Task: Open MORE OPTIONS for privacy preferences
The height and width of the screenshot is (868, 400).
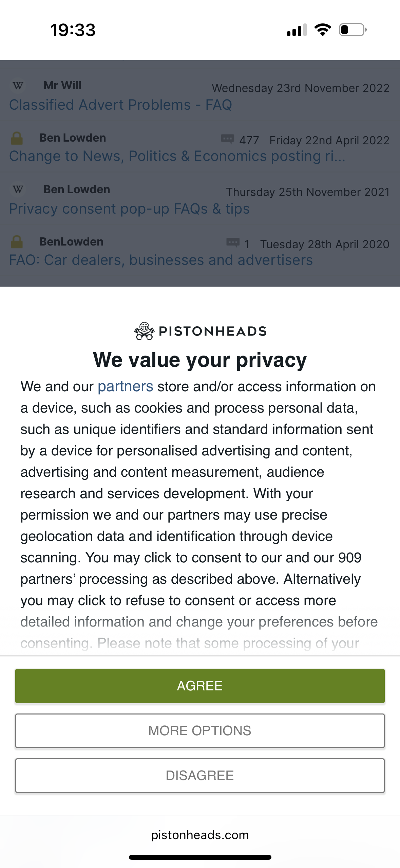Action: pyautogui.click(x=200, y=730)
